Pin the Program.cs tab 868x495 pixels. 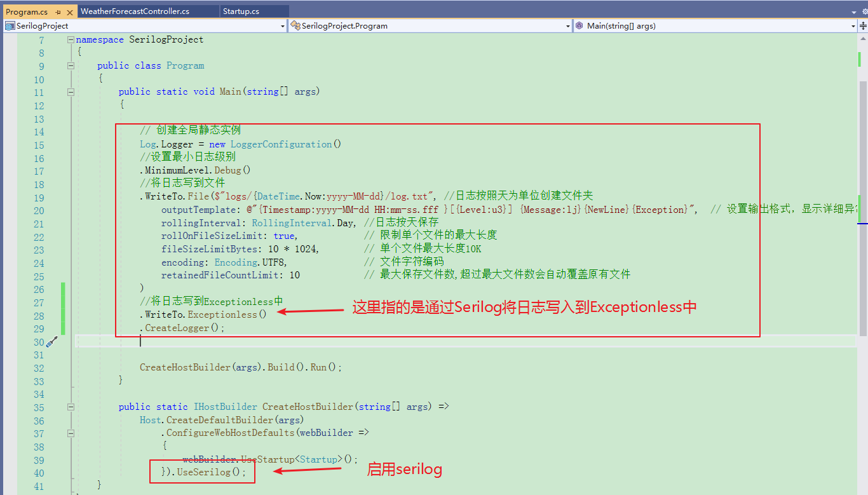coord(58,12)
